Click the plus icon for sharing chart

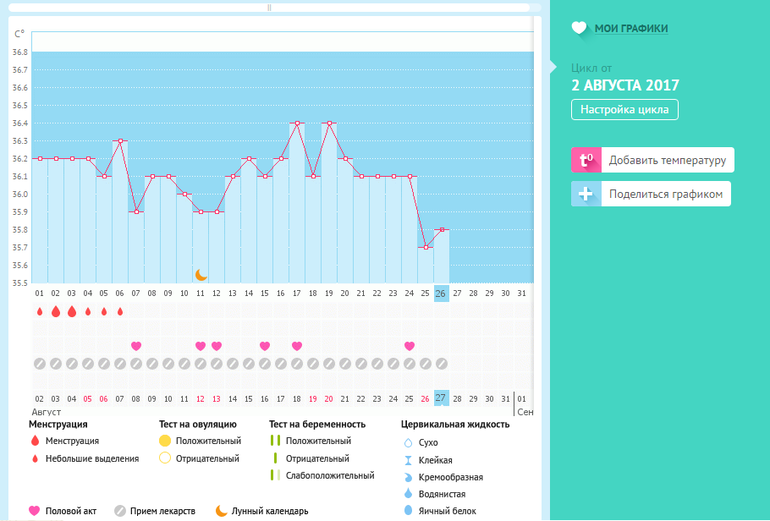pyautogui.click(x=586, y=194)
